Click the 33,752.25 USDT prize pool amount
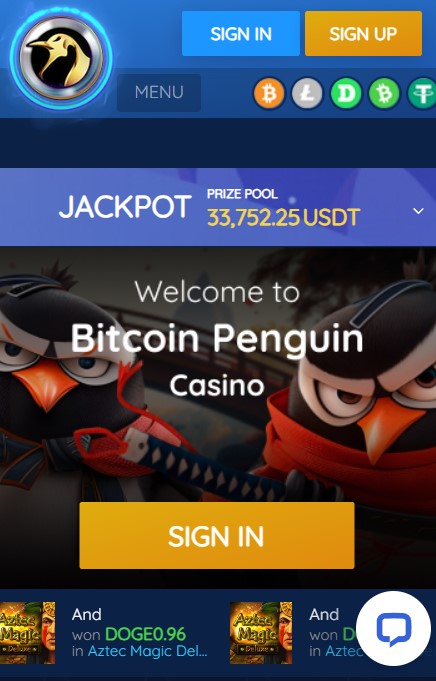This screenshot has width=436, height=681. coord(284,218)
